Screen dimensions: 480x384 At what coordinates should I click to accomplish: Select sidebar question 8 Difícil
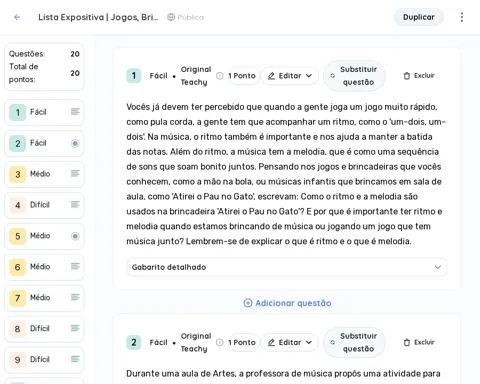[x=44, y=329]
